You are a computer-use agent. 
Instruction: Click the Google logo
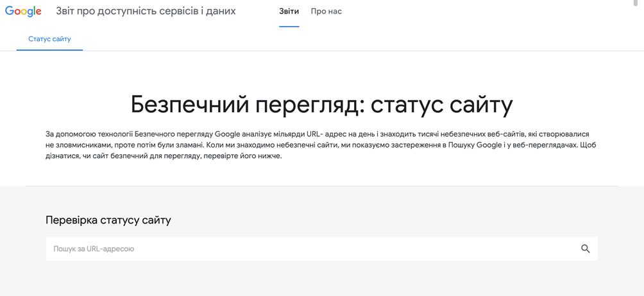(23, 12)
